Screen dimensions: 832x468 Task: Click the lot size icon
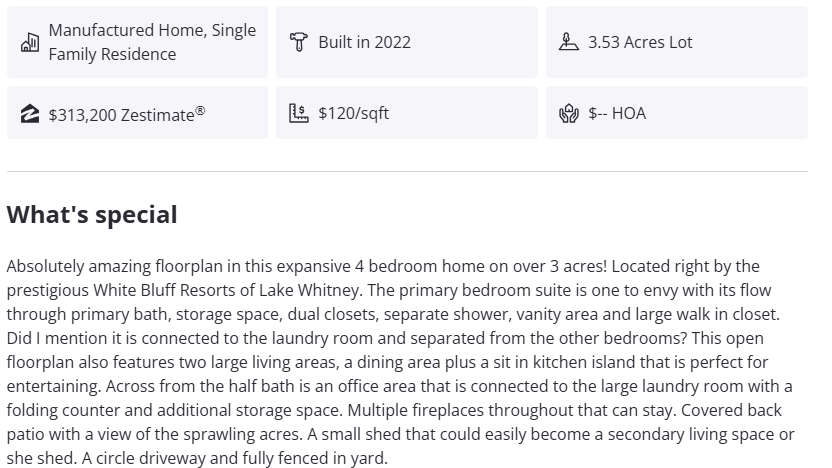pos(568,42)
